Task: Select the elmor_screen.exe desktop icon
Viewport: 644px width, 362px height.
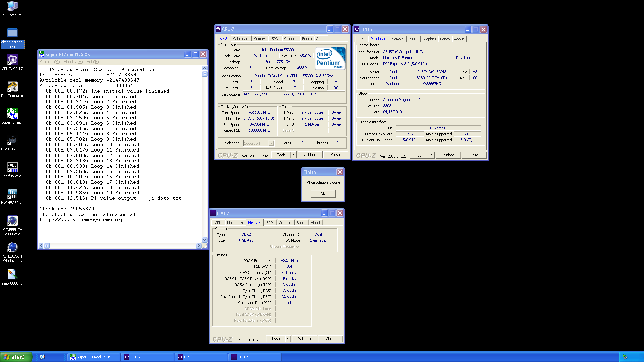Action: click(x=12, y=38)
